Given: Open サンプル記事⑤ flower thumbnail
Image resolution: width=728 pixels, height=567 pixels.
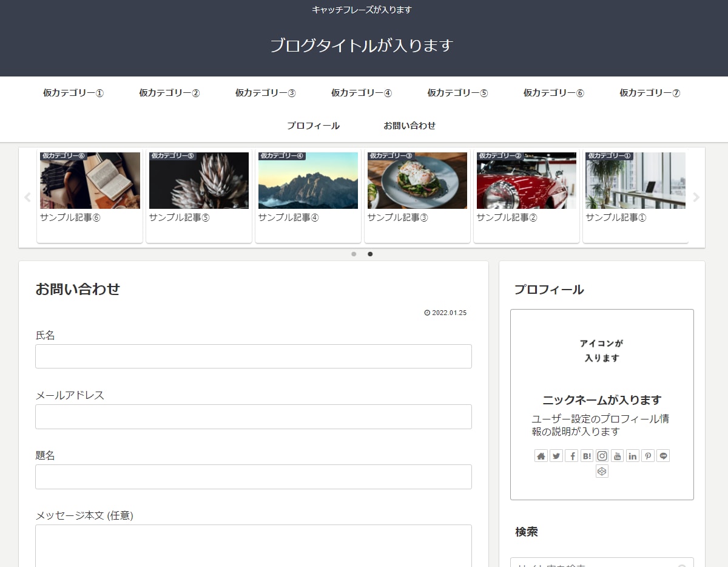Looking at the screenshot, I should pos(199,180).
